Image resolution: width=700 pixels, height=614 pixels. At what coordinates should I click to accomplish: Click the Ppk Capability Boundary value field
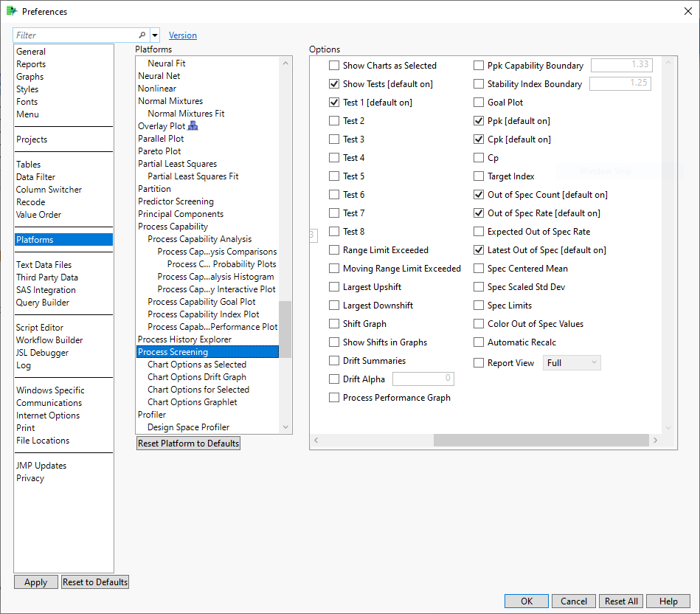coord(621,65)
